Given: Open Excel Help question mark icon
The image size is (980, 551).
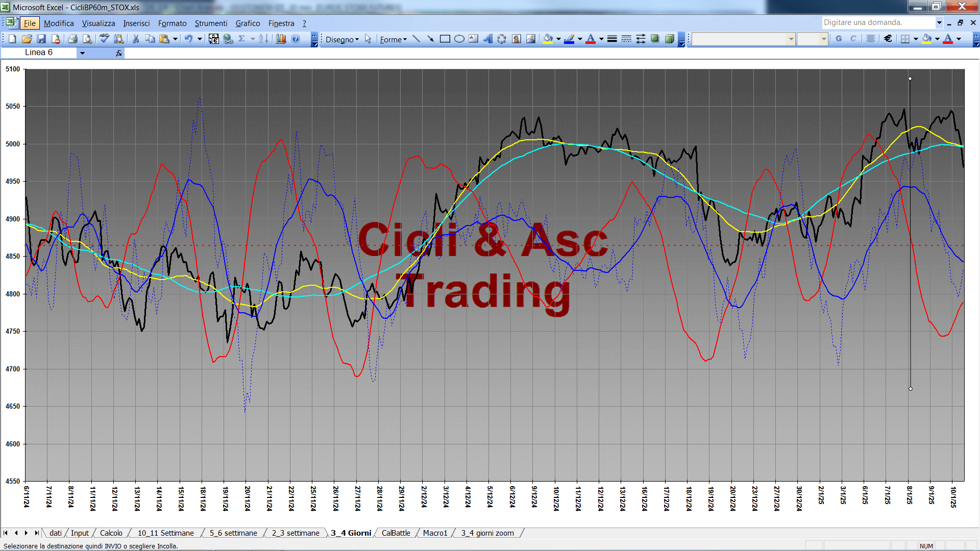Looking at the screenshot, I should coord(296,39).
